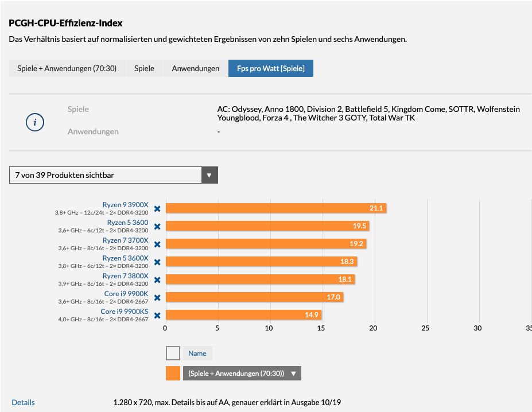
Task: Remove Core i9 9900K with its X icon
Action: [157, 298]
